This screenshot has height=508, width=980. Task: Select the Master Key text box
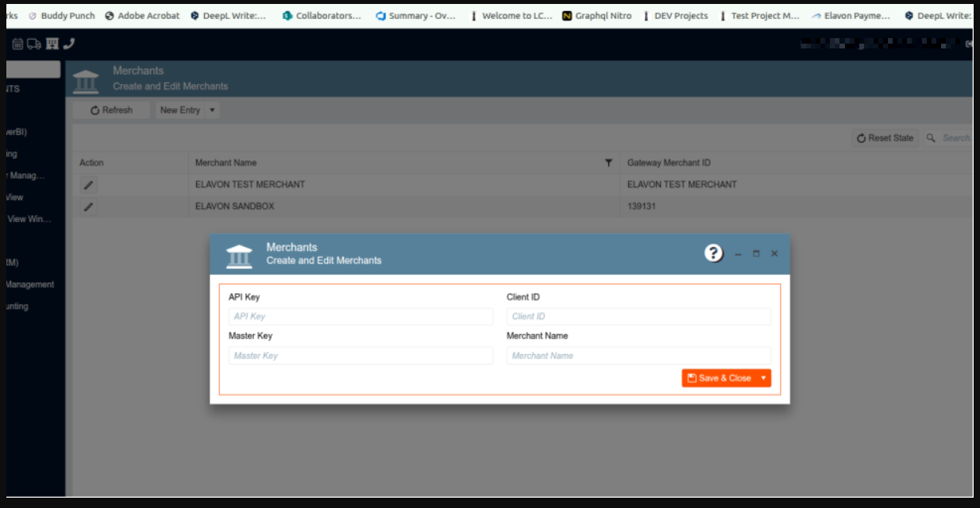pyautogui.click(x=361, y=356)
